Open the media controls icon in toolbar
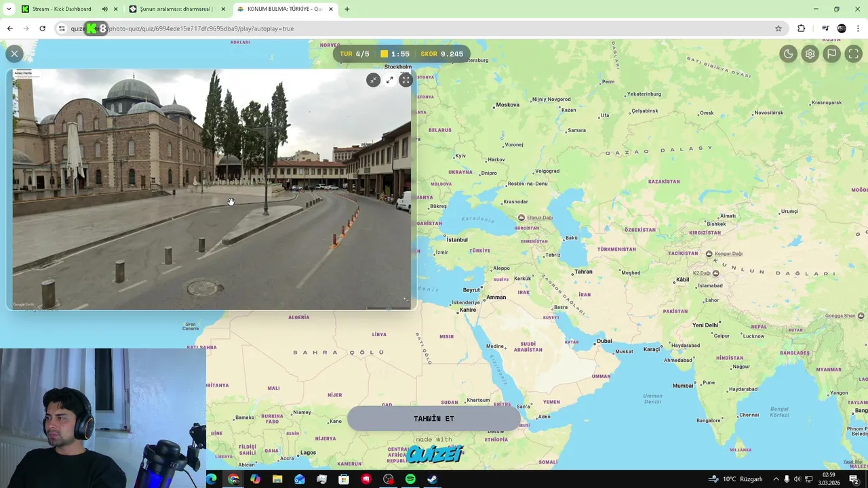Screen dimensions: 868x488 [825, 28]
